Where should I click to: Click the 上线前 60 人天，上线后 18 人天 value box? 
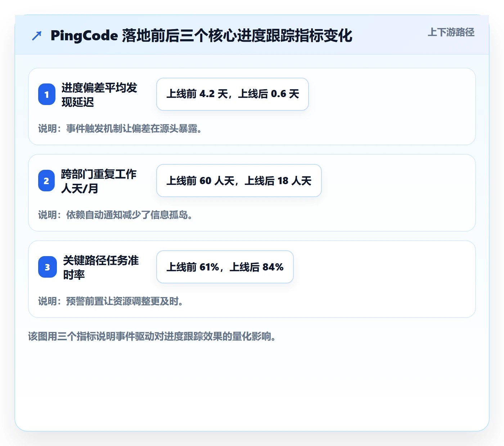239,181
